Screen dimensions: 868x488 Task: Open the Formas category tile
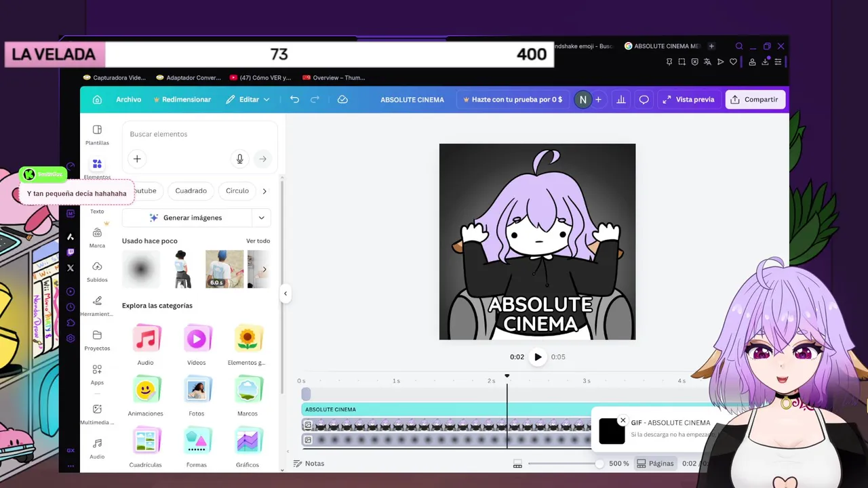pos(197,447)
